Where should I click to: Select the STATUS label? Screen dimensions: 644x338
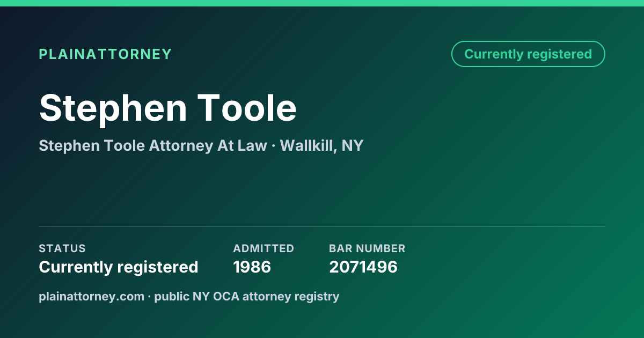pos(62,248)
